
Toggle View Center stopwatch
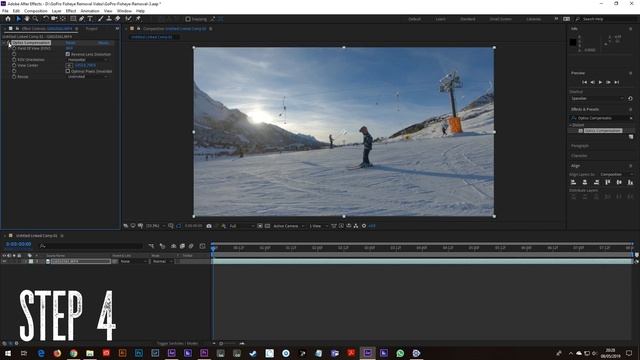coord(14,65)
